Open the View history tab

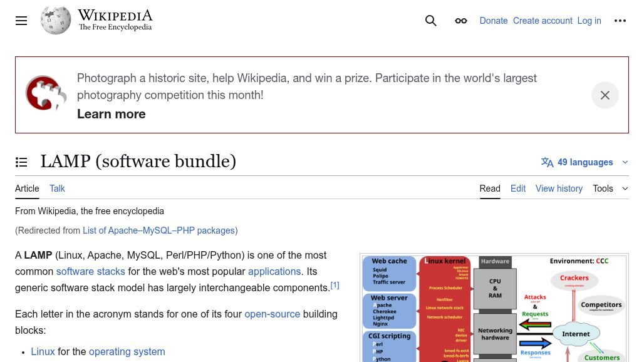[x=559, y=188]
